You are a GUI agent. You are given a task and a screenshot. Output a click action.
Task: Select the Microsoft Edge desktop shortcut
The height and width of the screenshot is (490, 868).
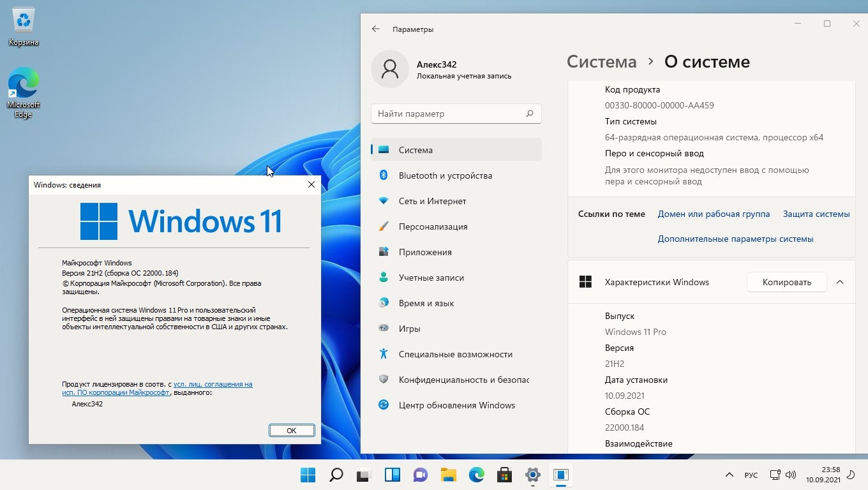click(24, 93)
